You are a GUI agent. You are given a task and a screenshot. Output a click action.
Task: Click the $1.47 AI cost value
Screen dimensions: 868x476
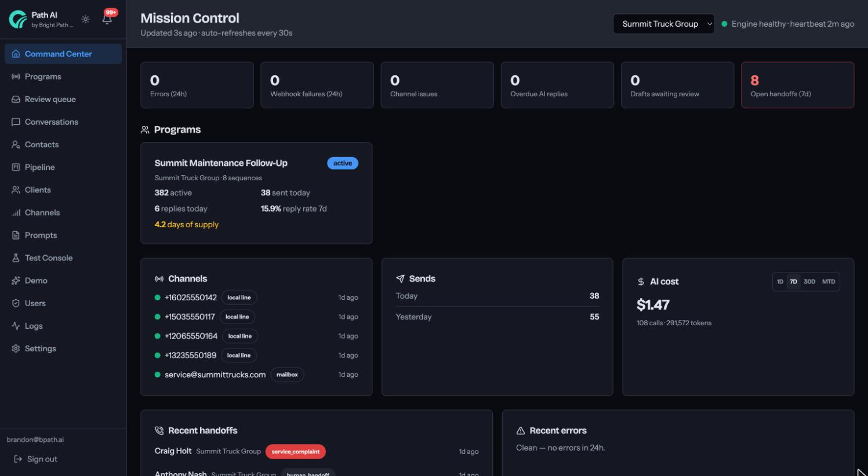(653, 305)
